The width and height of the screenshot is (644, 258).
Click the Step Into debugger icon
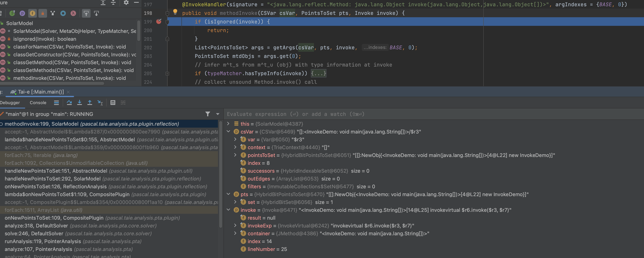(x=80, y=103)
